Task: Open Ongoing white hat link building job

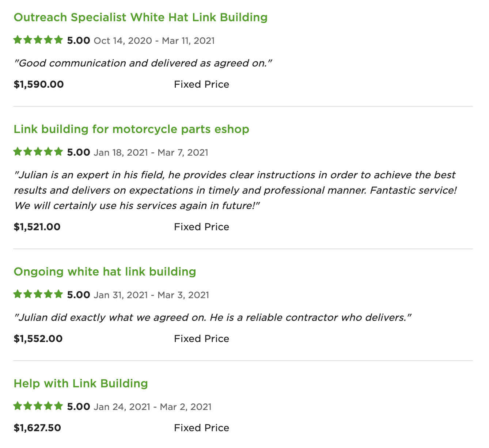Action: pos(105,272)
